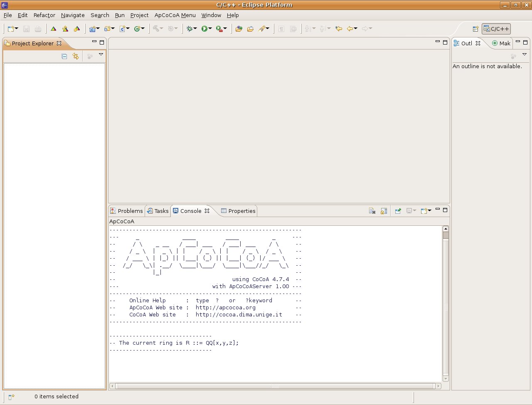Collapse All in Project Explorer
The width and height of the screenshot is (532, 405).
coord(64,56)
